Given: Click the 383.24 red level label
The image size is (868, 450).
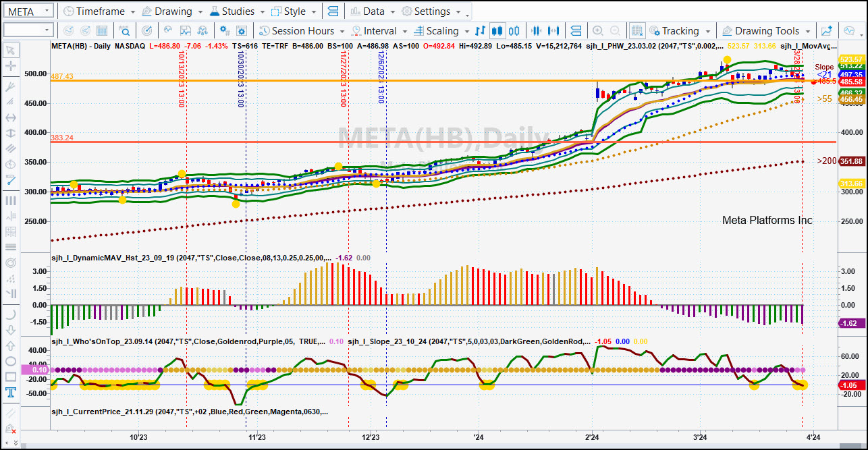Looking at the screenshot, I should [x=62, y=138].
